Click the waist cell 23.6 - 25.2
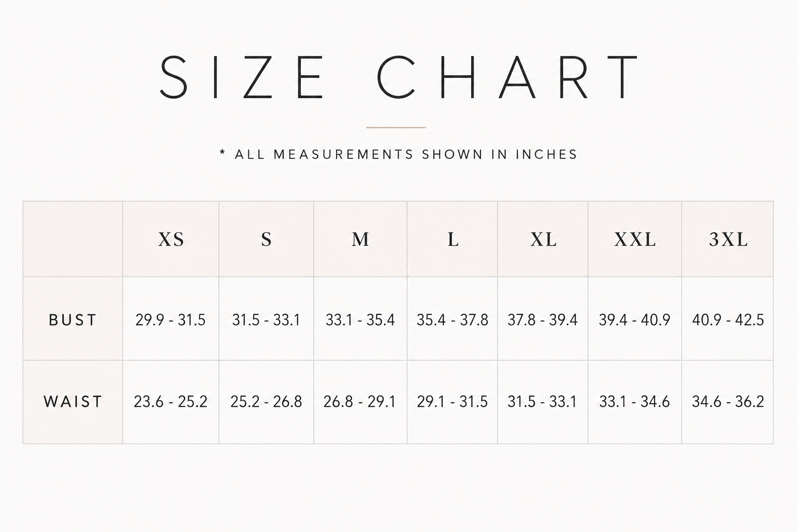 click(171, 402)
